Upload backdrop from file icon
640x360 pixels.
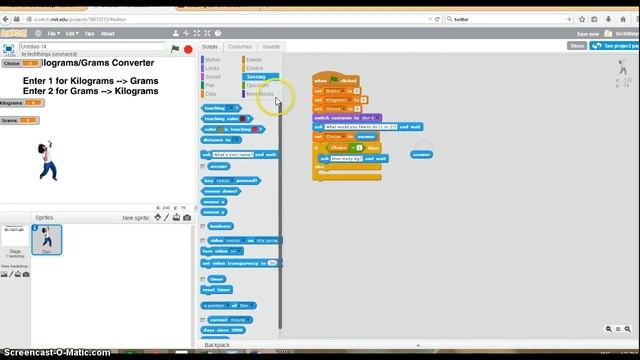click(x=18, y=274)
